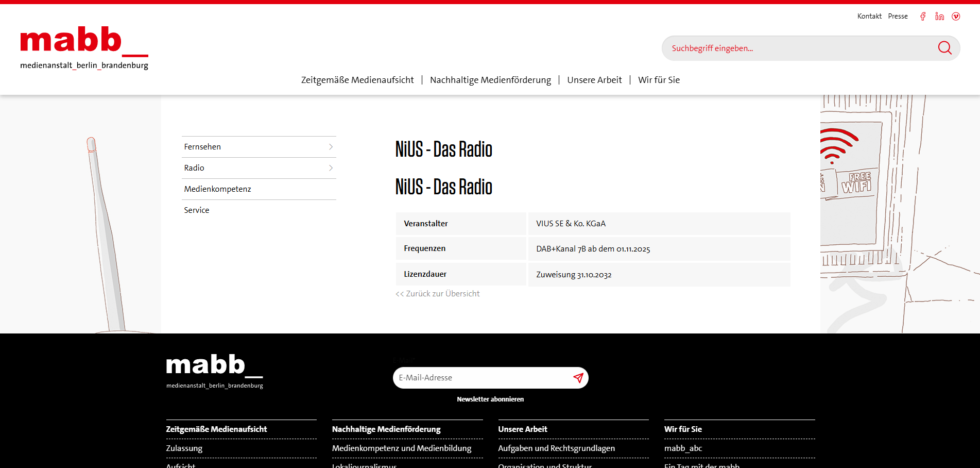The width and height of the screenshot is (980, 468).
Task: Open the Presse link
Action: [x=898, y=16]
